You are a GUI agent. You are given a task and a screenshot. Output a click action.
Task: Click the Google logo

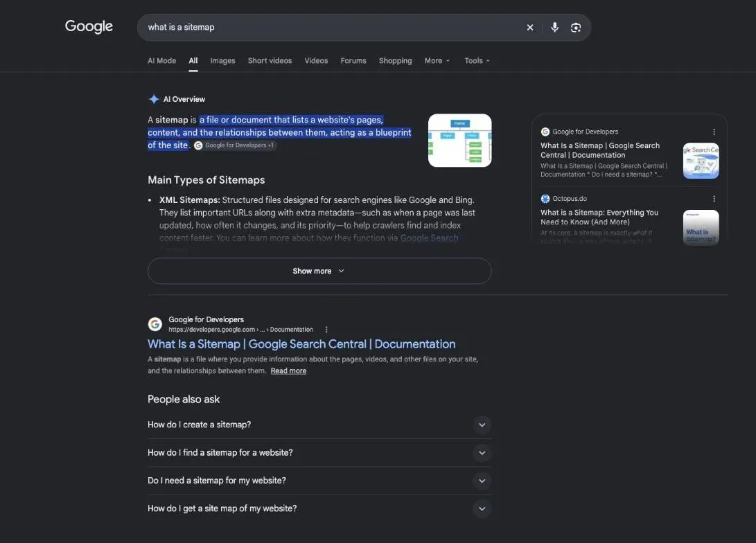(89, 26)
